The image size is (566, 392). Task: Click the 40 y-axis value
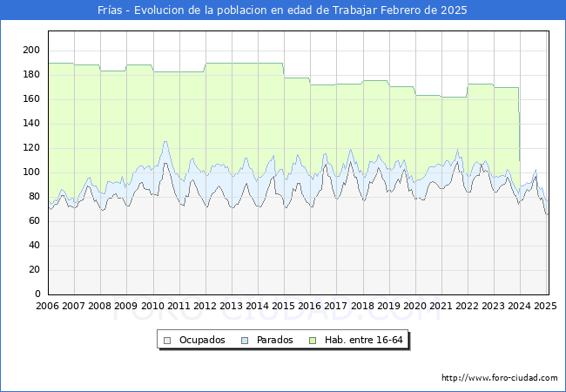tap(34, 246)
